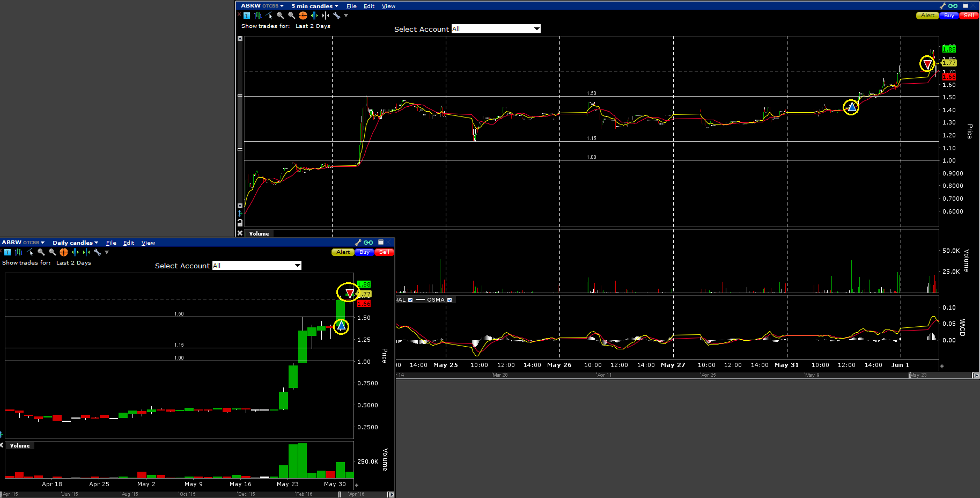This screenshot has width=980, height=498.
Task: Click the time range slider handle below Daily chart
Action: tap(340, 494)
